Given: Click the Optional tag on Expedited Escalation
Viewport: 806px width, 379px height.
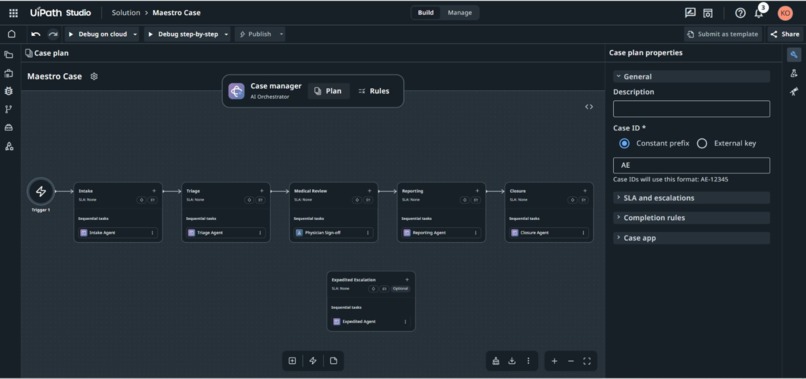Looking at the screenshot, I should [x=400, y=289].
